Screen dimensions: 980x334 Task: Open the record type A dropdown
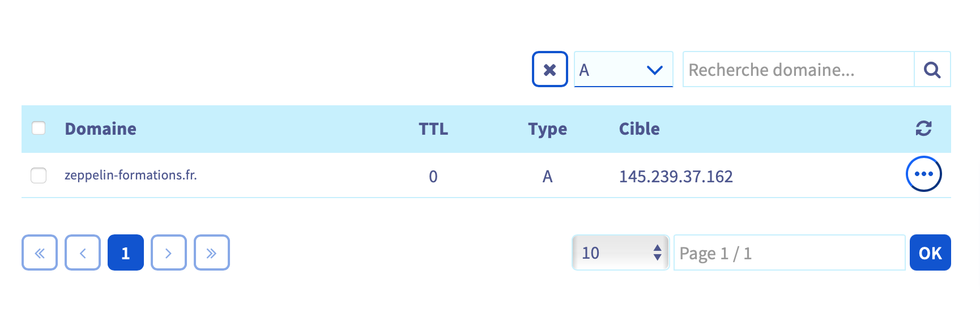623,70
